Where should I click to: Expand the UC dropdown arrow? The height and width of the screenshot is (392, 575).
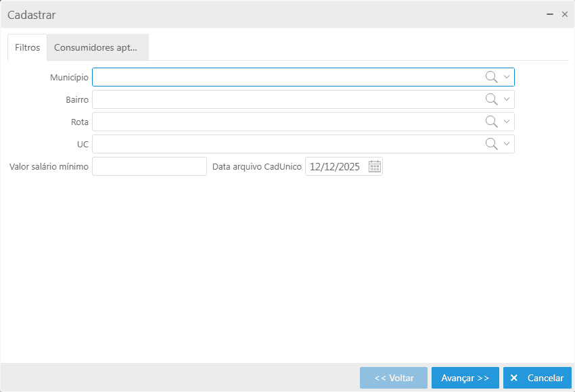coord(507,144)
